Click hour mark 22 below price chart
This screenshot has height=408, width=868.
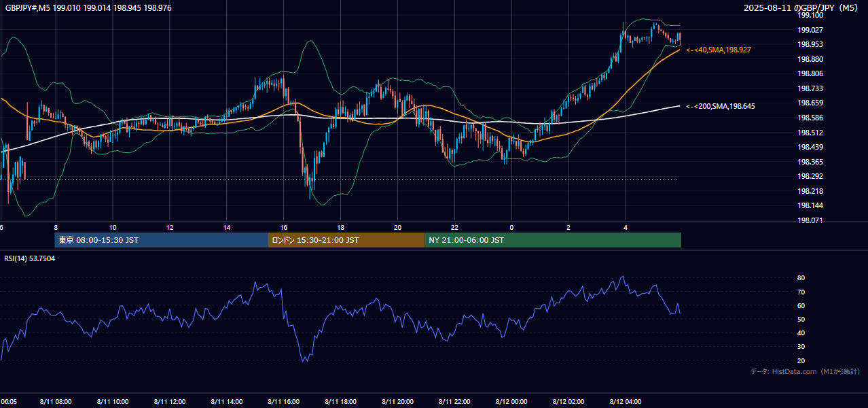click(x=455, y=227)
